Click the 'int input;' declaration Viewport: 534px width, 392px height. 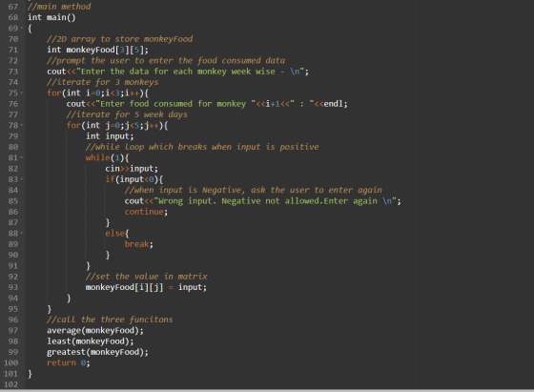pos(110,136)
